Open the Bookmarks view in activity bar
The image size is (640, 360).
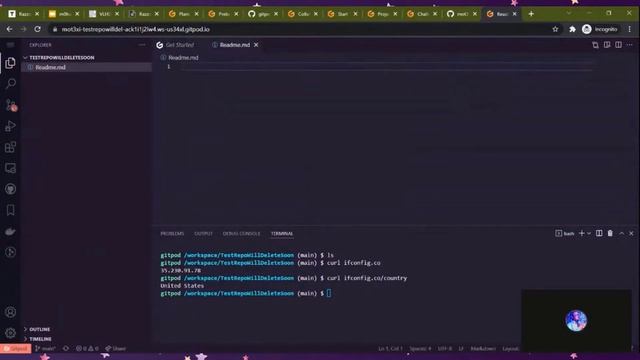point(11,210)
